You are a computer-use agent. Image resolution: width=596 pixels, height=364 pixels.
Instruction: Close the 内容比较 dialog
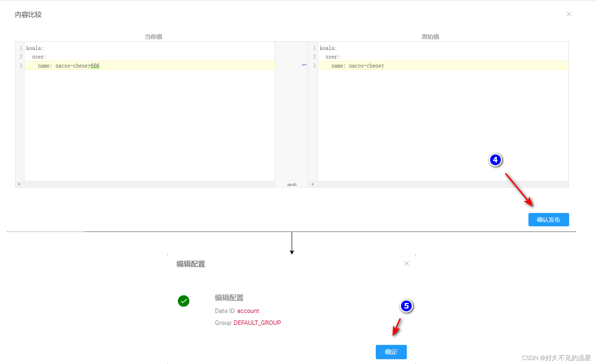[569, 14]
